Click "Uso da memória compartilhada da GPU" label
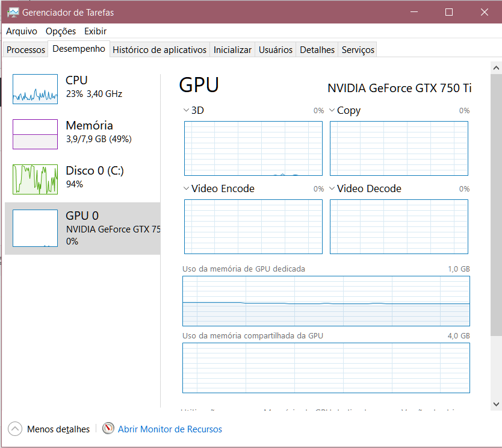Screen dimensions: 502x448 [x=253, y=335]
